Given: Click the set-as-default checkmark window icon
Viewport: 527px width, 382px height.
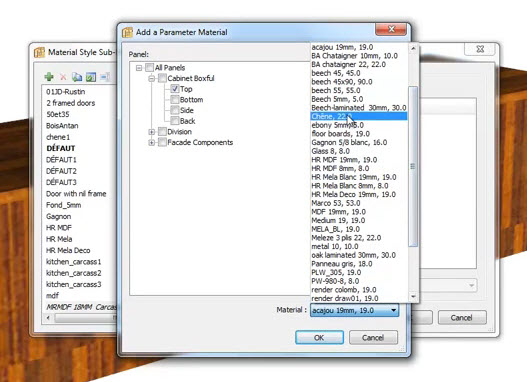Looking at the screenshot, I should tap(91, 77).
